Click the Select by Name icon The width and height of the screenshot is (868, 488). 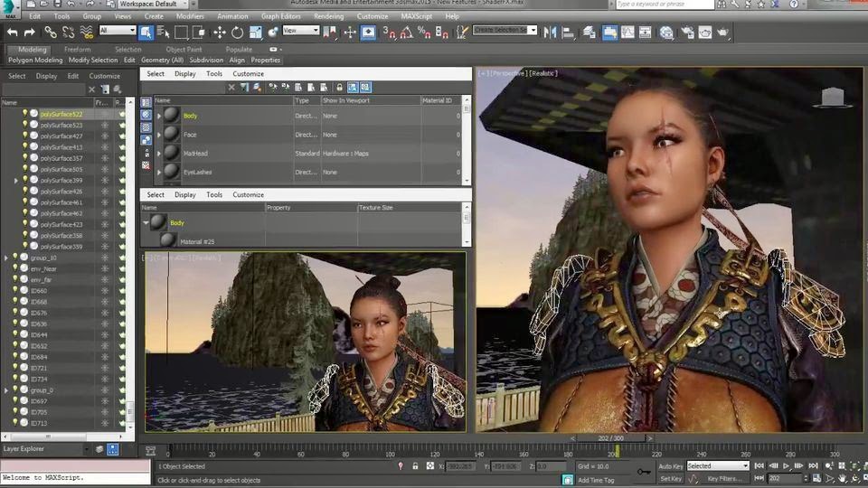pos(163,33)
